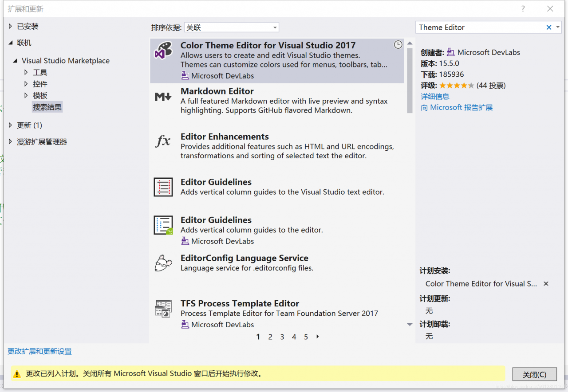Select the Markdown Editor result title
This screenshot has height=392, width=568.
click(x=217, y=91)
